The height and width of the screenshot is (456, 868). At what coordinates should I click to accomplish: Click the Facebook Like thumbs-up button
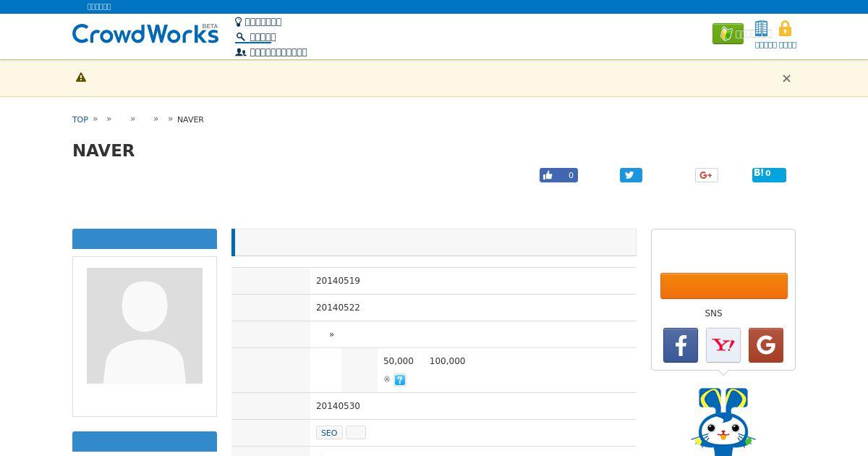tap(558, 175)
